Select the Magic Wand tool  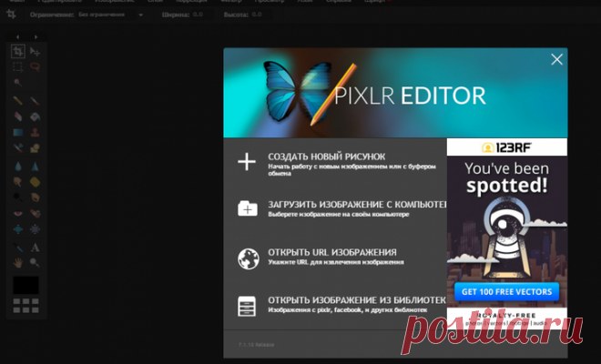(x=18, y=83)
